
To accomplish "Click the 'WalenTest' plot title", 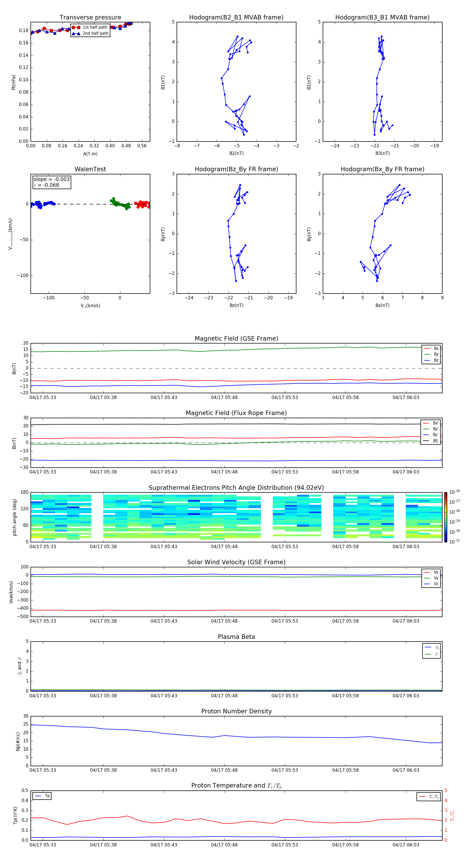I will click(90, 169).
